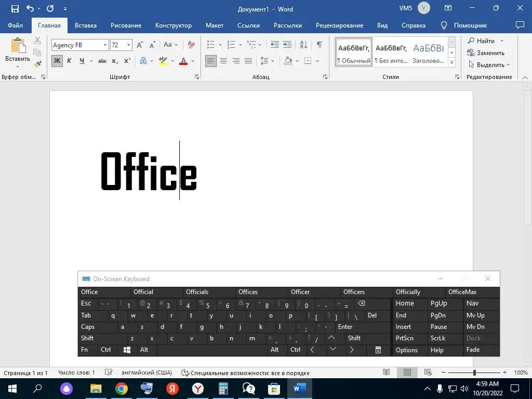Switch to the Рецензирование tab

point(339,25)
